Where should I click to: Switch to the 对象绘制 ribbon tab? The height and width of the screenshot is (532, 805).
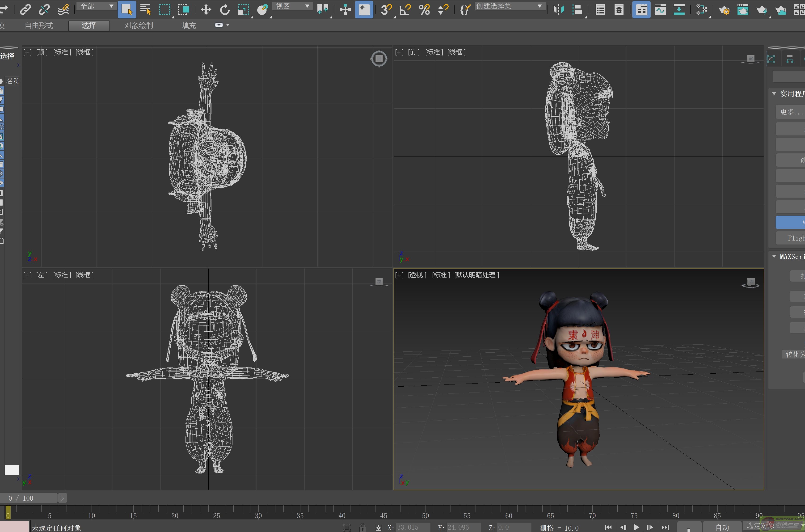click(x=139, y=25)
